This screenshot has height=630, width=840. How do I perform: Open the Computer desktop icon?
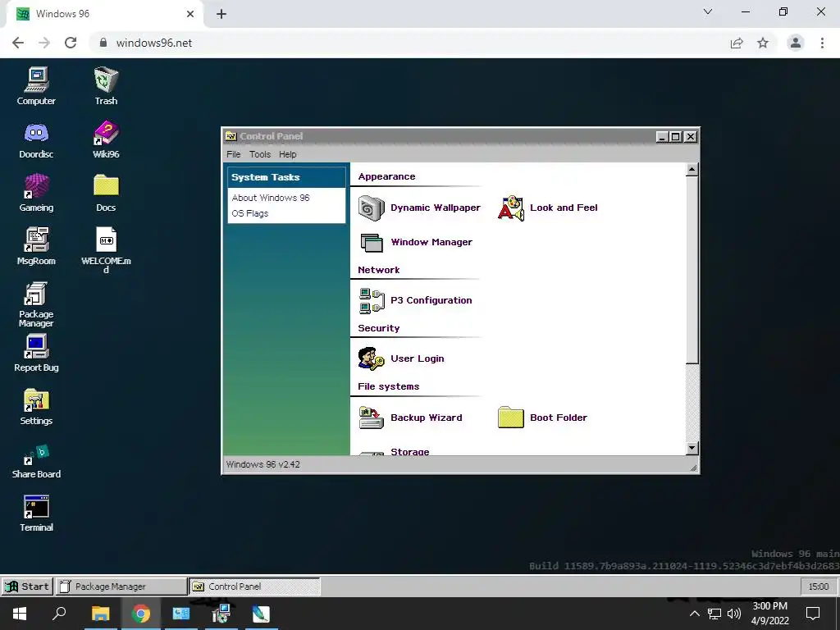(x=36, y=85)
